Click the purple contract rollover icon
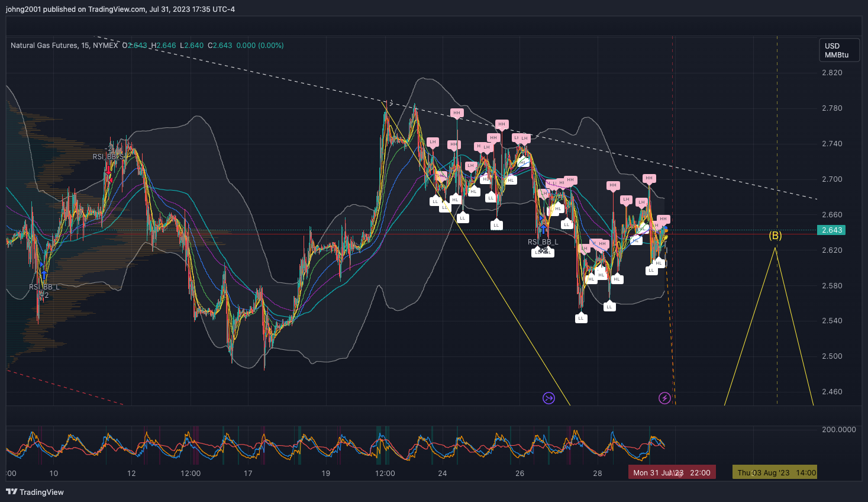Image resolution: width=868 pixels, height=502 pixels. 549,398
